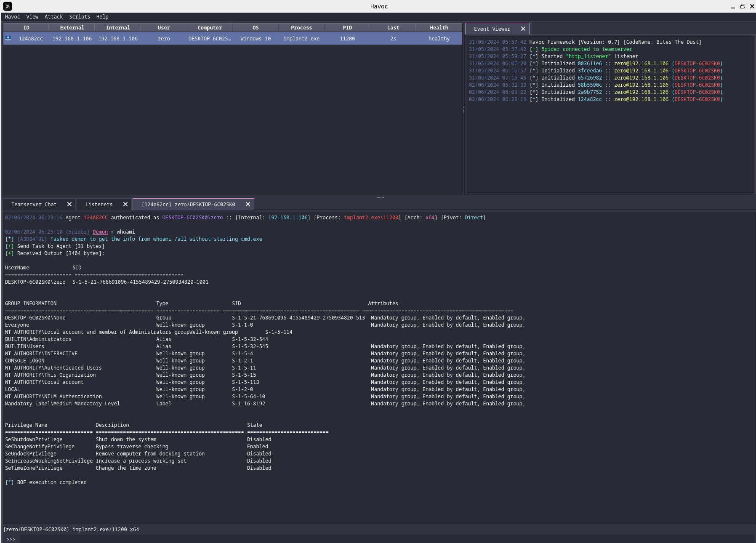This screenshot has height=543, width=756.
Task: Click the Havoc logo icon in title bar
Action: tap(7, 6)
